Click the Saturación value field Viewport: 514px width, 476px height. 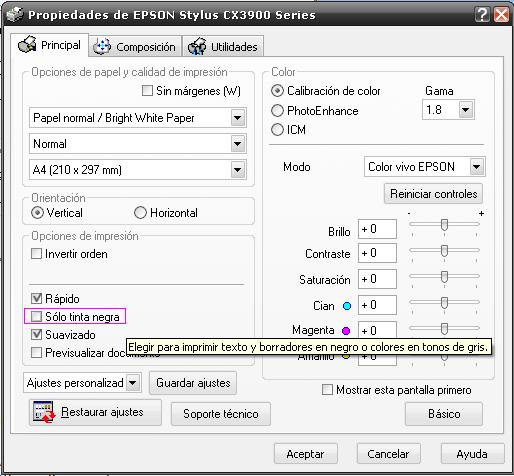pos(377,279)
